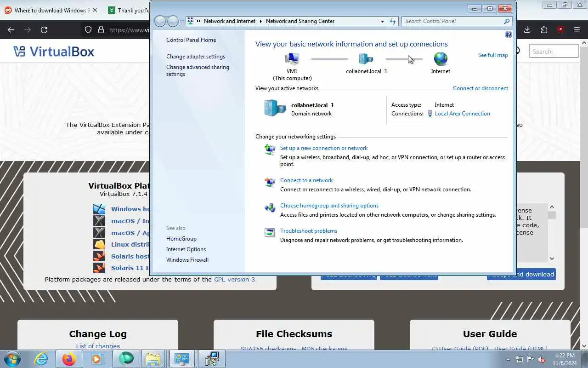Image resolution: width=588 pixels, height=368 pixels.
Task: Open Firefox downloads panel icon
Action: pos(527,29)
